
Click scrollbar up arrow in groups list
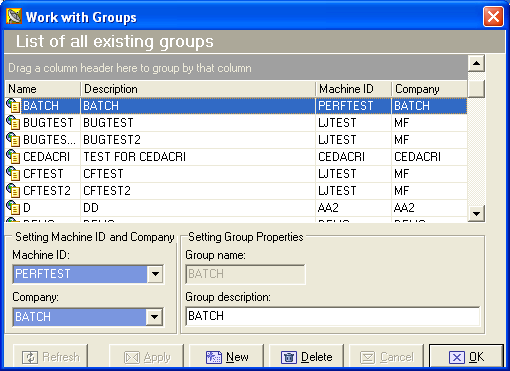coord(476,63)
